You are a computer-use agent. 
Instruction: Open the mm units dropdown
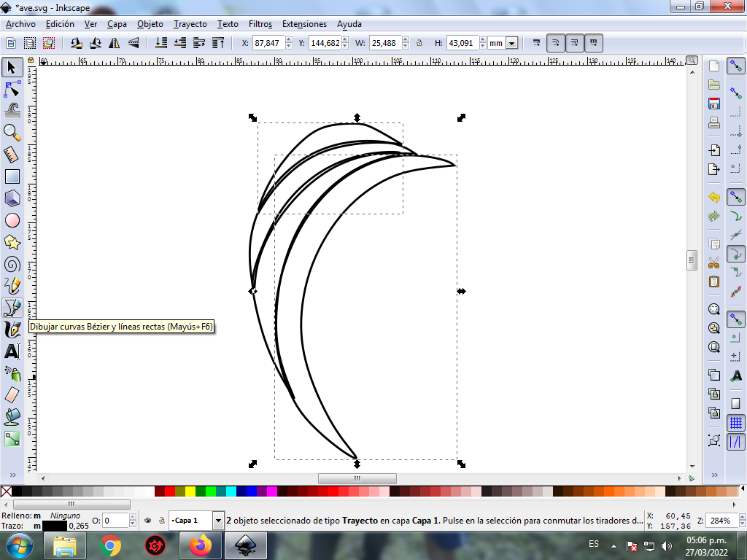point(511,43)
